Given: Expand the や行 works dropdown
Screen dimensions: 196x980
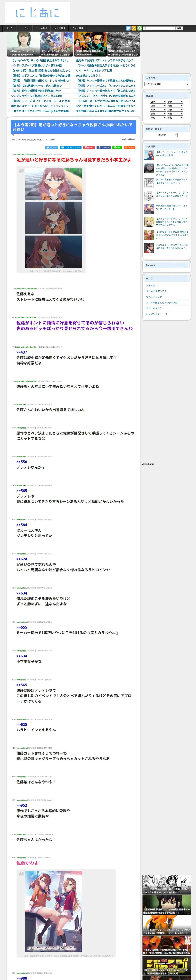Looking at the screenshot, I should (175, 114).
